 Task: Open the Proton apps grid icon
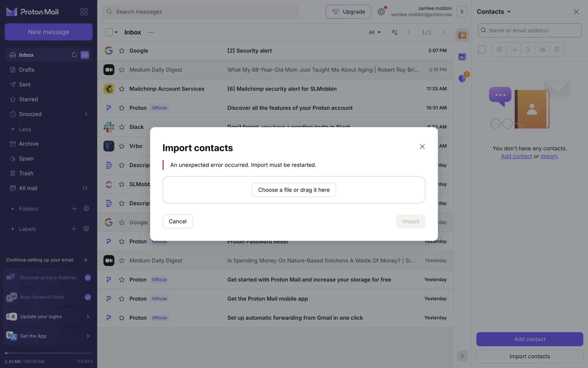pyautogui.click(x=84, y=12)
